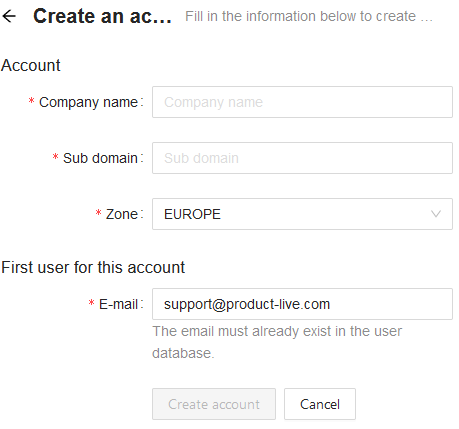Click the 'Create an ac…' page title
The image size is (459, 429).
click(102, 16)
